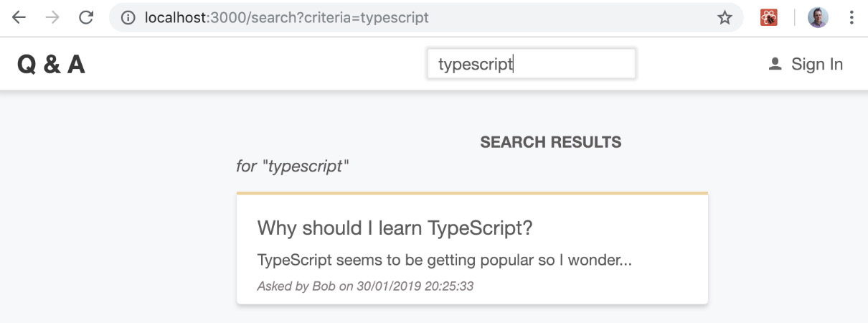Click the Sign In button
This screenshot has width=868, height=323.
806,65
